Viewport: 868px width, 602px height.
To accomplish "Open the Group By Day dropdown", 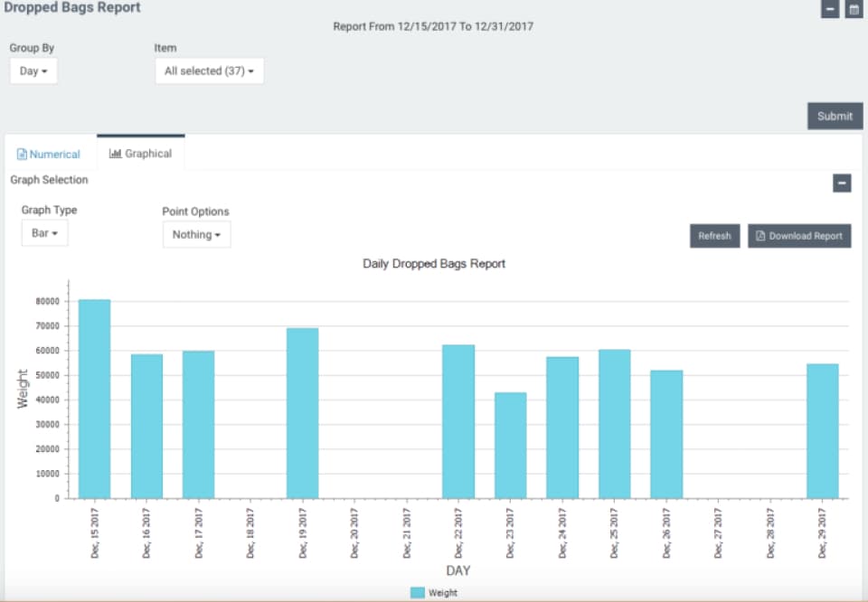I will click(x=33, y=71).
